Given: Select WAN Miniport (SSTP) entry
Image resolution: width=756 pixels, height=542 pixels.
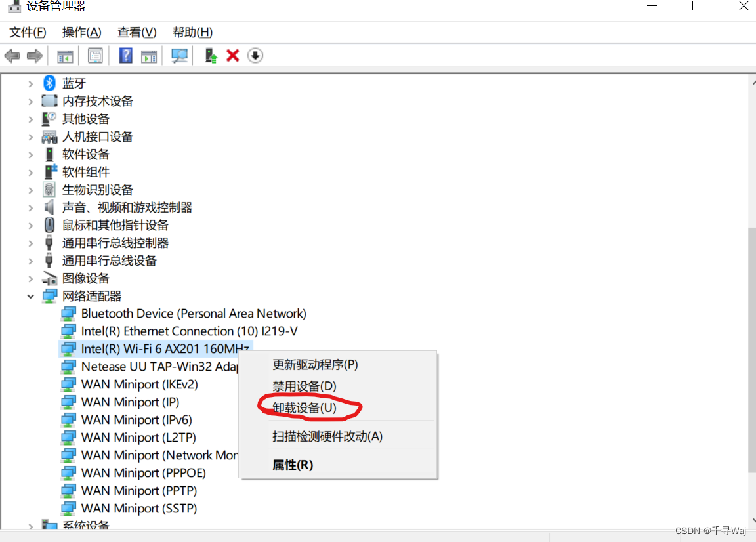Looking at the screenshot, I should 139,509.
